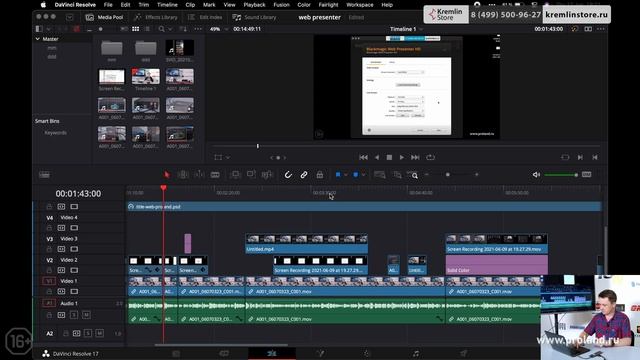This screenshot has height=360, width=640.
Task: Open the Sound Library panel
Action: pos(254,17)
